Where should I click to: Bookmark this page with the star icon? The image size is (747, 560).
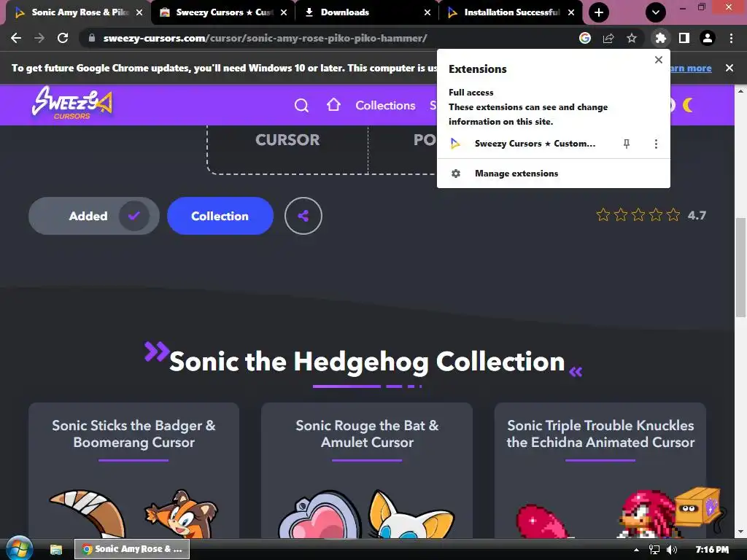click(632, 38)
